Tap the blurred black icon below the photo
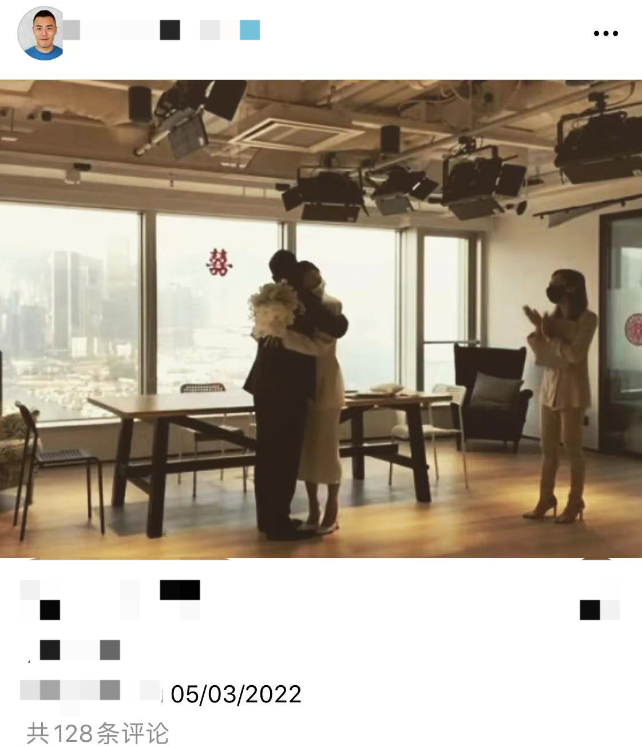This screenshot has width=642, height=746. click(x=180, y=590)
